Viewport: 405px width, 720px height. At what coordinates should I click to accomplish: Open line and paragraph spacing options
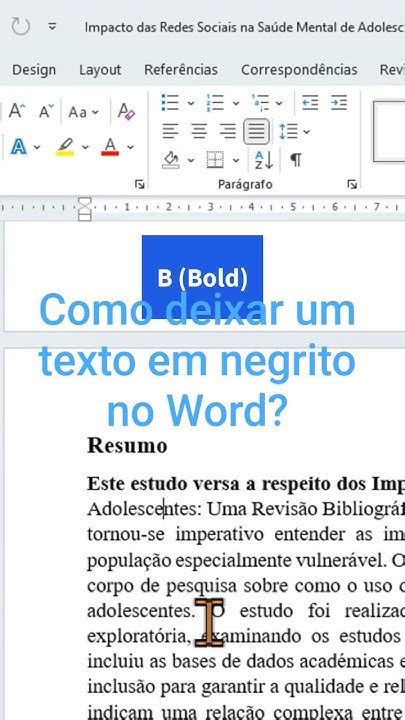[294, 132]
